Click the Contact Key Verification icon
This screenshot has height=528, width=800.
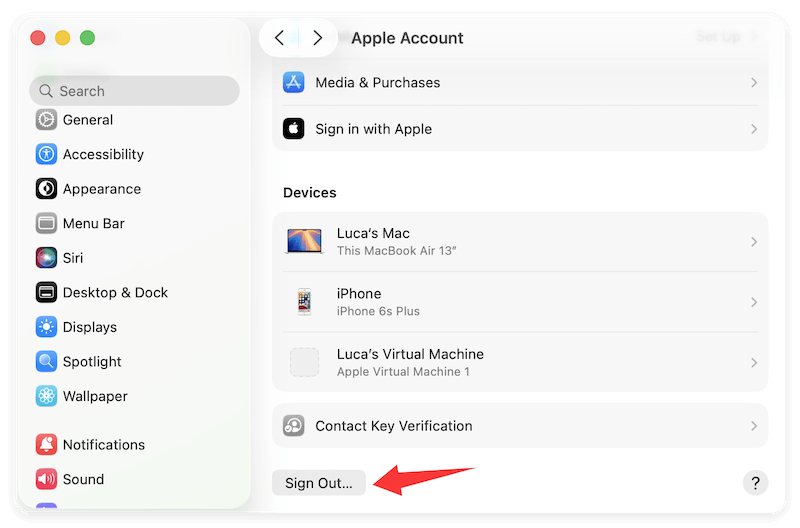[x=293, y=425]
